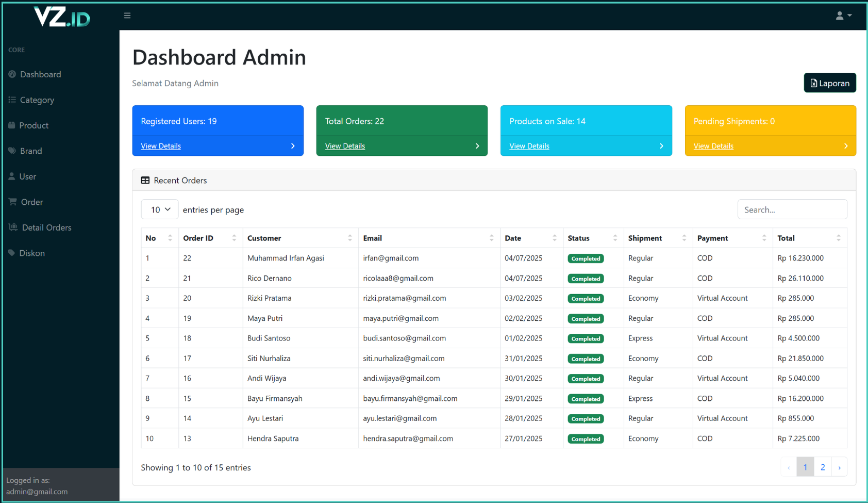Click date 31/01/2025 in Siti Nurhaliza row
This screenshot has width=868, height=503.
pos(524,359)
